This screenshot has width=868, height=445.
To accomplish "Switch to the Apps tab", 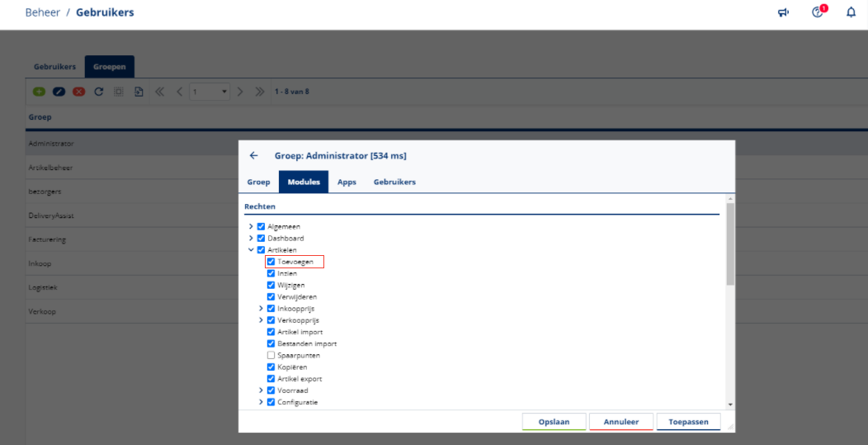I will (x=347, y=182).
